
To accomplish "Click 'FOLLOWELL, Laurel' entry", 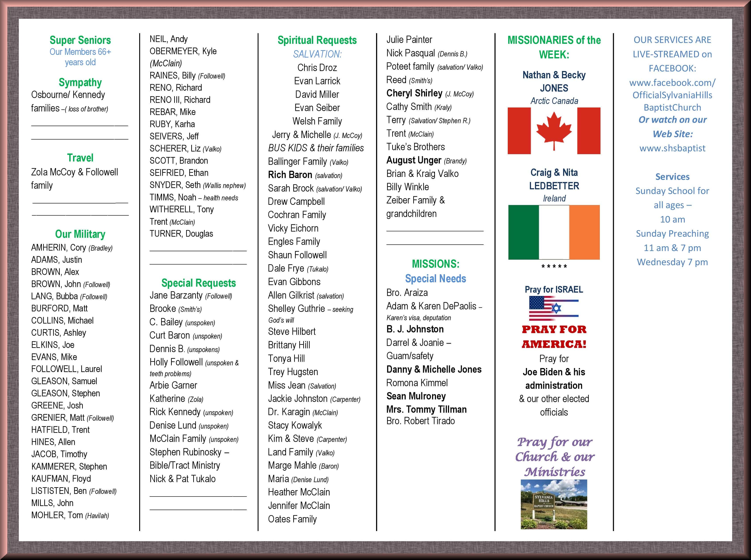I will click(66, 369).
